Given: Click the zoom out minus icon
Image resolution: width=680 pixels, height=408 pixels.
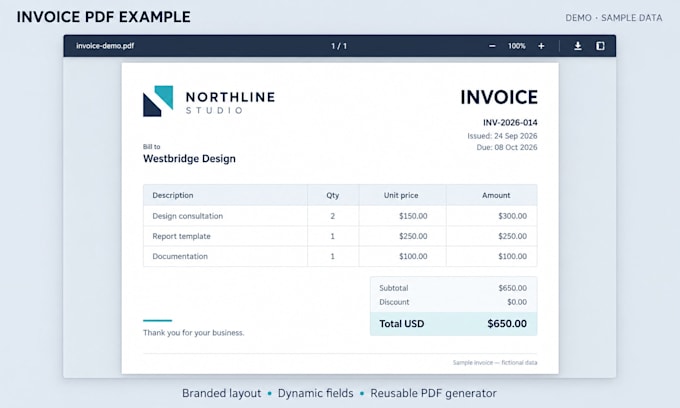Looking at the screenshot, I should point(492,46).
